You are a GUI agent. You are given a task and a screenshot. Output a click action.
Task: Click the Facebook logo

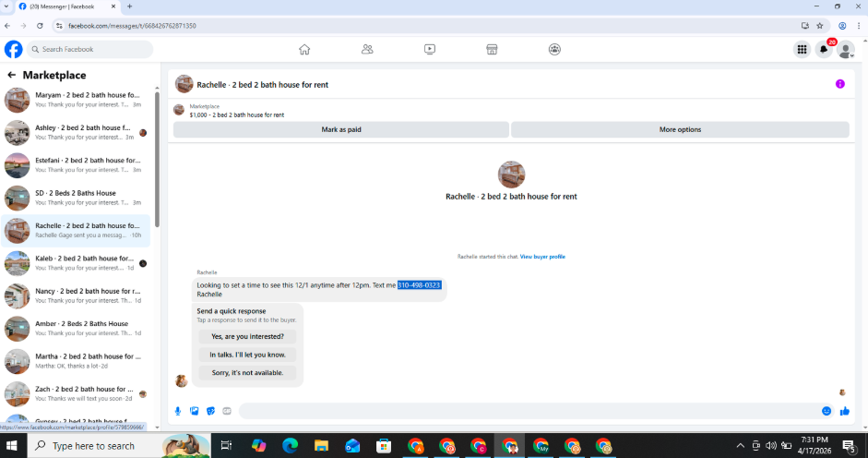[x=13, y=49]
